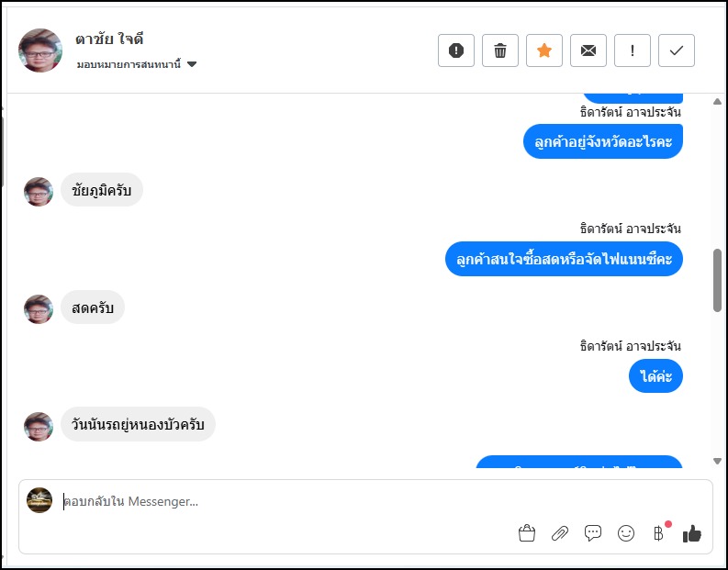The height and width of the screenshot is (570, 728).
Task: Delete conversation using the trash icon
Action: click(500, 50)
